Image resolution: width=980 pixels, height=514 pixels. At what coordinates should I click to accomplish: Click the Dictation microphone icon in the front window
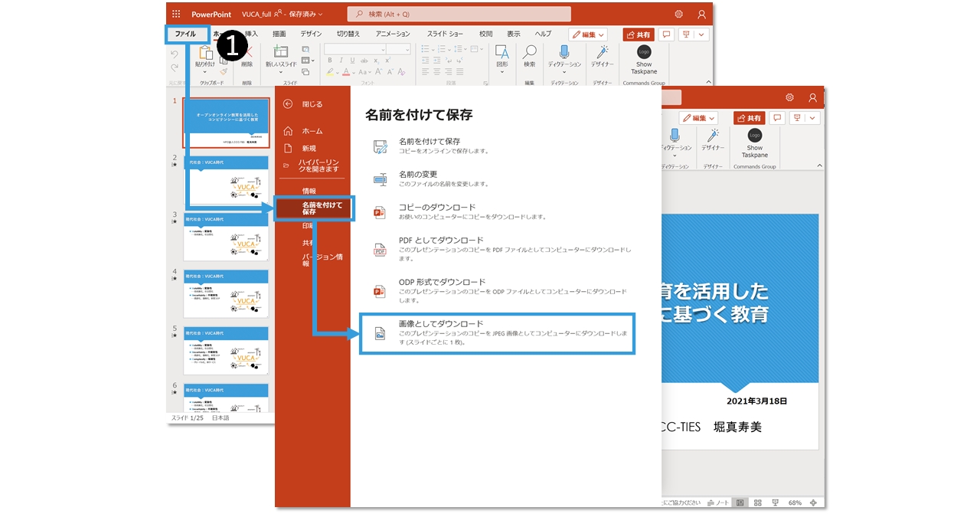click(x=675, y=136)
